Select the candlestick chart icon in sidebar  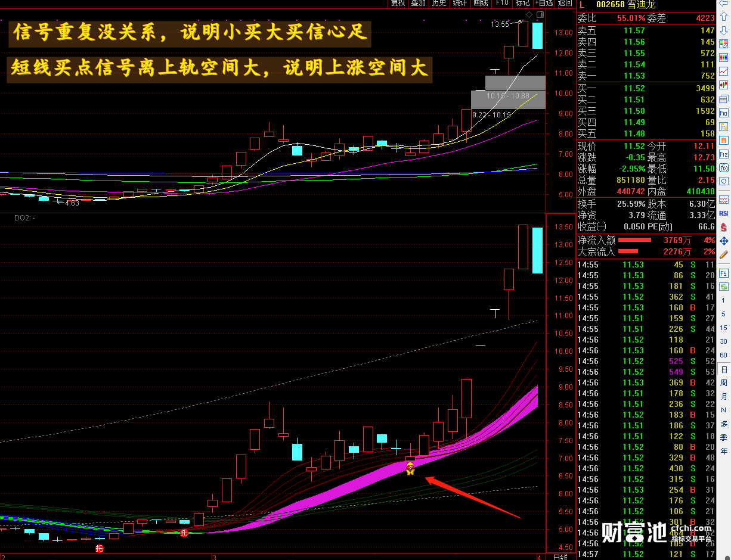724,85
